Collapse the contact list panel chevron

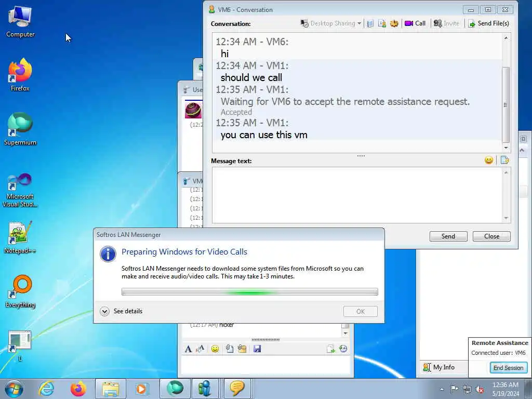pyautogui.click(x=522, y=150)
